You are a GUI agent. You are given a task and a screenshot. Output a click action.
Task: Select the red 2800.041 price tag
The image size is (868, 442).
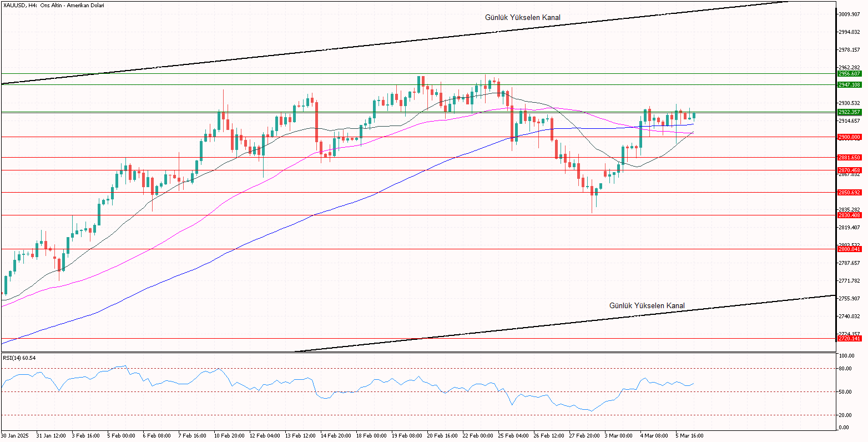pyautogui.click(x=850, y=249)
